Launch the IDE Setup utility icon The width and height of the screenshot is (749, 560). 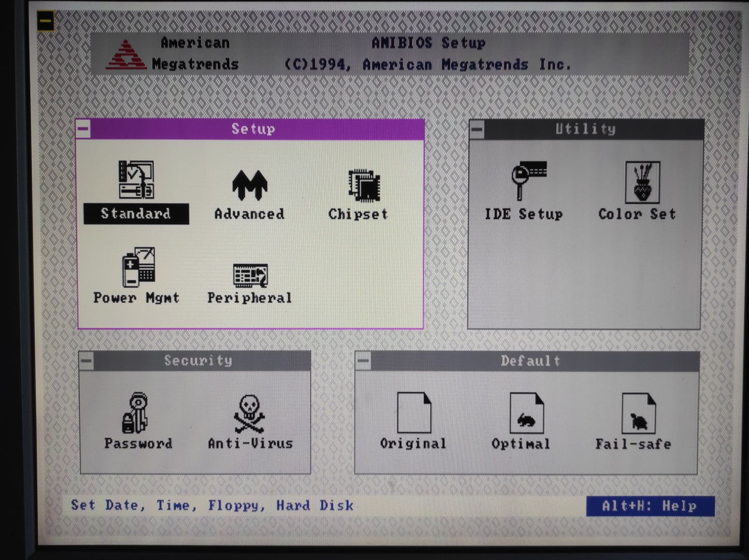(x=528, y=180)
